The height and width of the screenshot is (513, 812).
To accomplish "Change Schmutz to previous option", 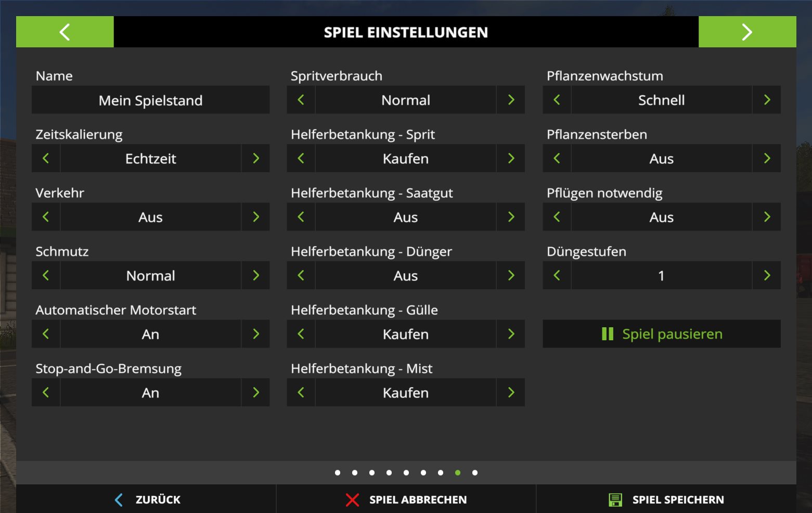I will (x=46, y=276).
